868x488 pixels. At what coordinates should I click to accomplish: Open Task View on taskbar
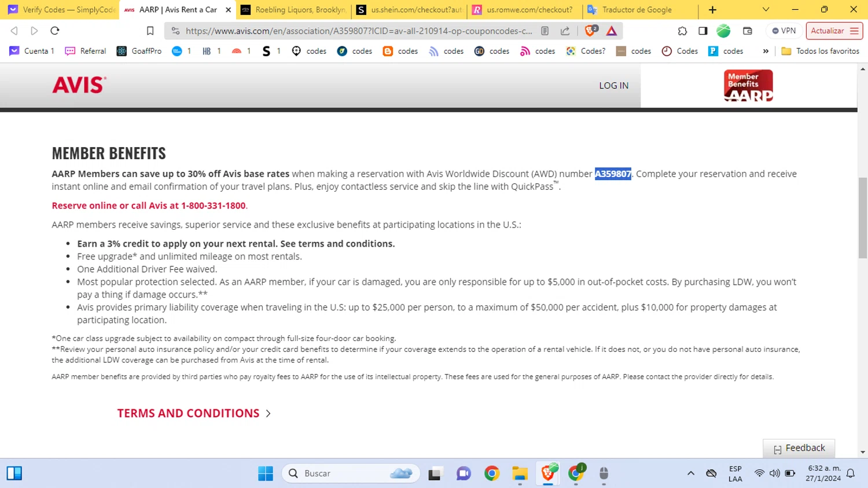click(x=435, y=474)
